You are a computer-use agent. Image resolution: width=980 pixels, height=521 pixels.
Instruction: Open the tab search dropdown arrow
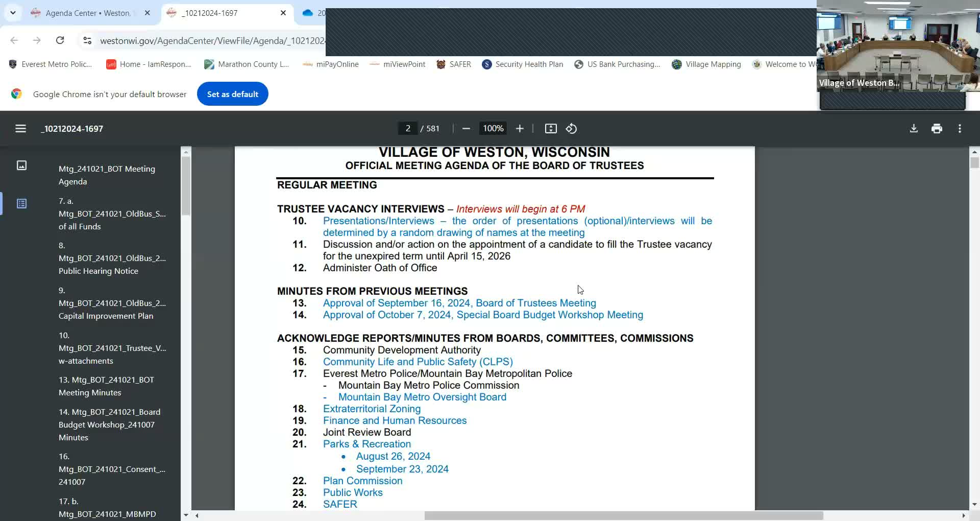point(13,13)
